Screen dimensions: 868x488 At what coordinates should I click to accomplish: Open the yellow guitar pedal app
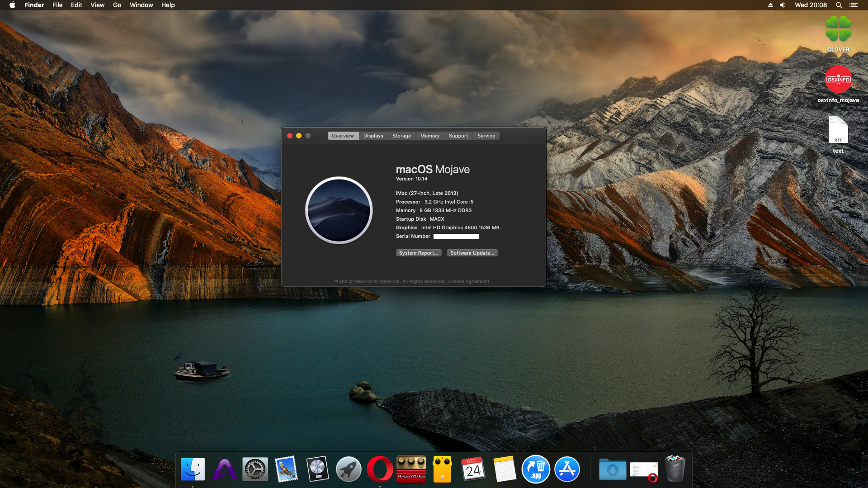(442, 469)
